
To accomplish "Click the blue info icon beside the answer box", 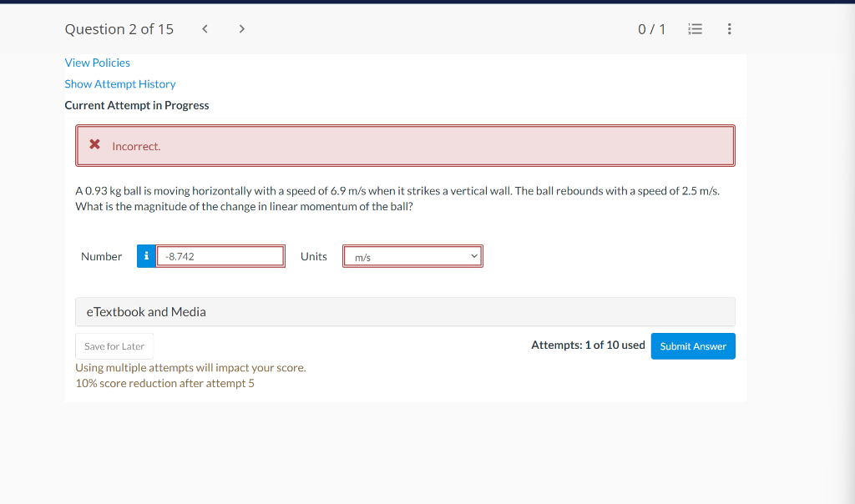I will [146, 256].
